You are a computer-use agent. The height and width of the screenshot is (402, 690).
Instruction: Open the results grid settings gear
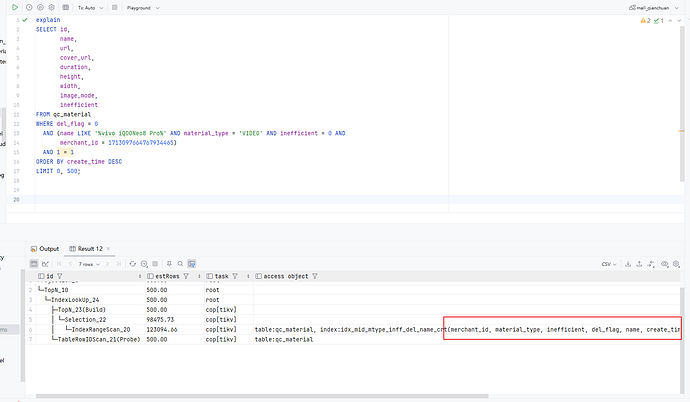pyautogui.click(x=676, y=264)
